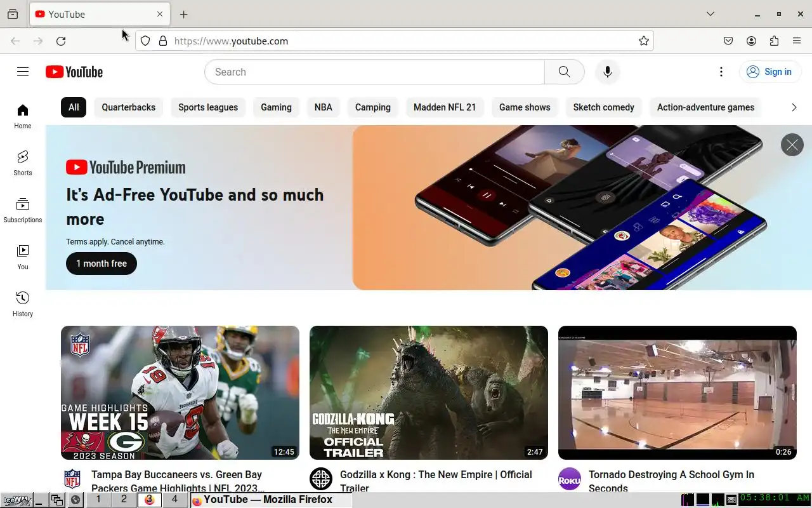812x508 pixels.
Task: Click the Firefox address bar URL
Action: [x=231, y=41]
